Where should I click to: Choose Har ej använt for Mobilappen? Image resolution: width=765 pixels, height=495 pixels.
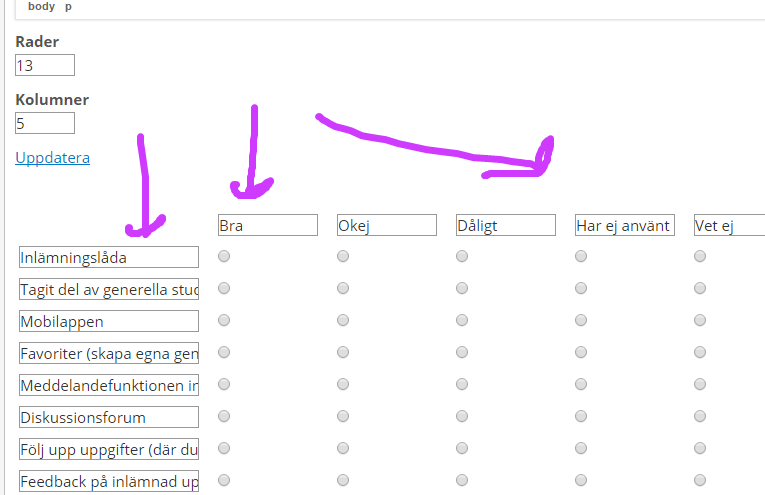click(x=581, y=321)
